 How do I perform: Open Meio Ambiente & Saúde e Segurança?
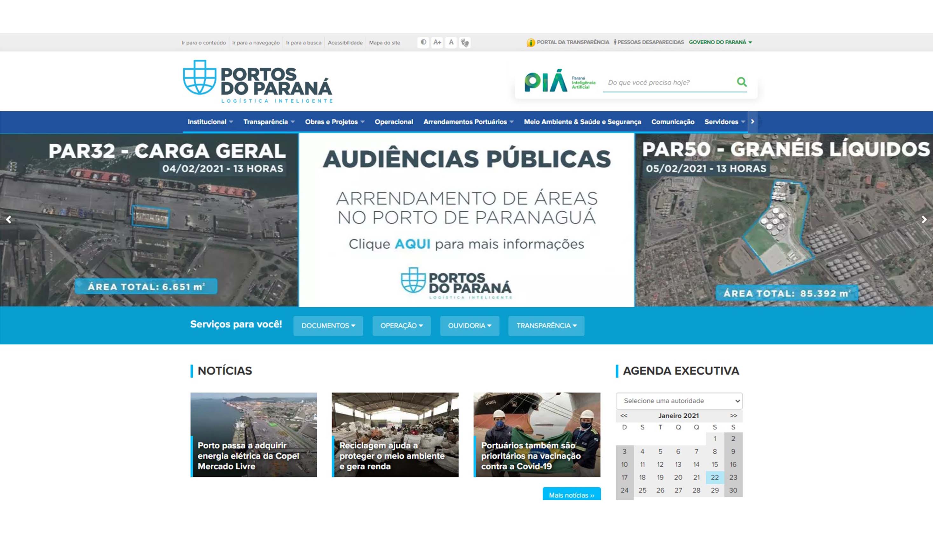click(x=582, y=122)
